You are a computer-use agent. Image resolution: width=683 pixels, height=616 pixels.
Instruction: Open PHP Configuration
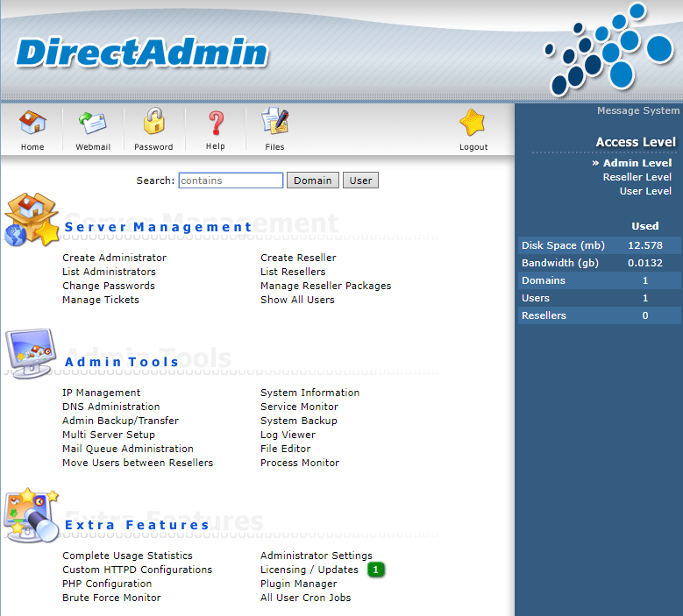(107, 584)
